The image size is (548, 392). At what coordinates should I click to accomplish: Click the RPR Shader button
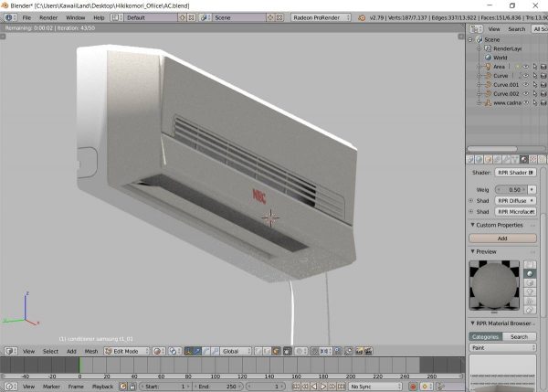click(x=516, y=172)
